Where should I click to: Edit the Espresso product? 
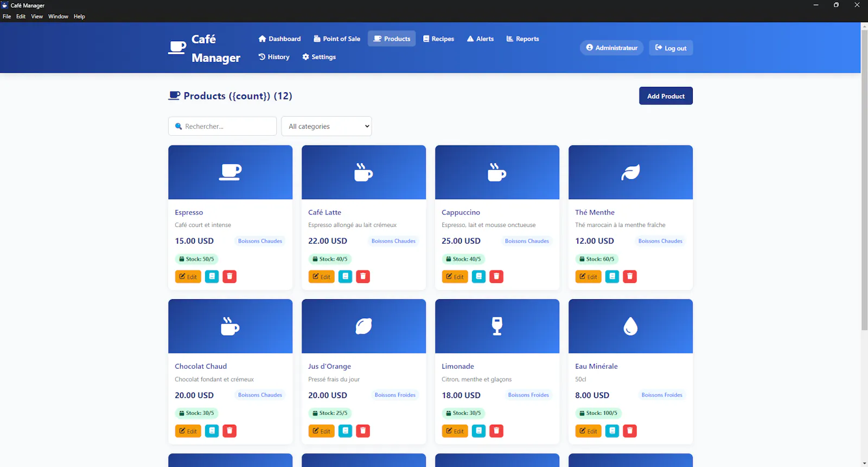pos(188,276)
